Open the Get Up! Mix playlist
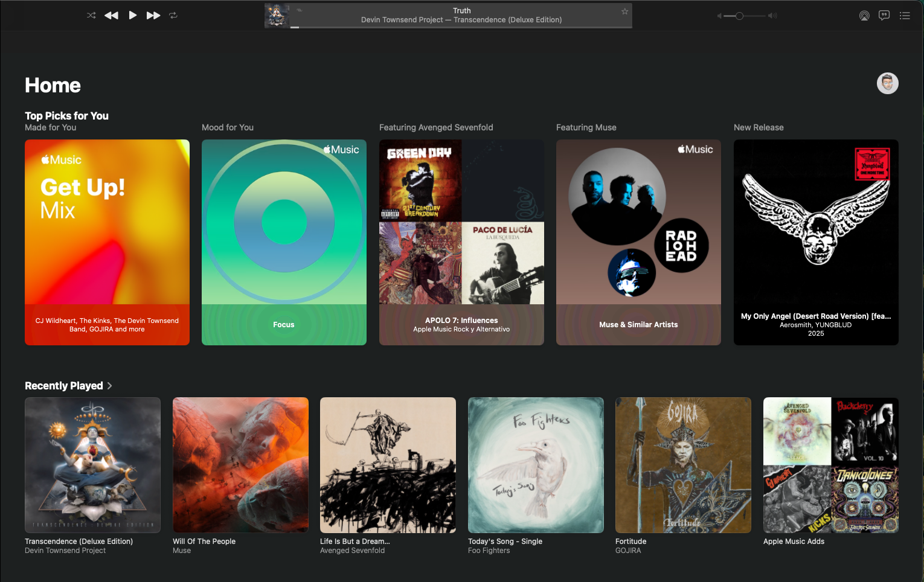This screenshot has width=924, height=582. point(107,242)
